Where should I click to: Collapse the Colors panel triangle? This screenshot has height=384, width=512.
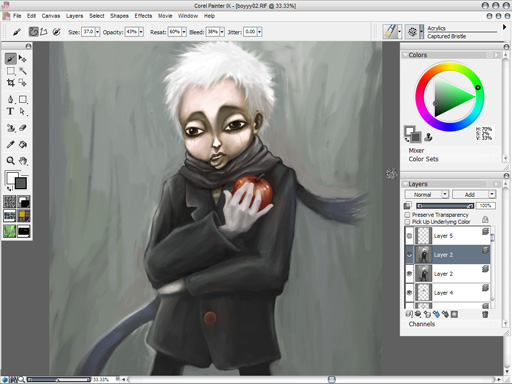pos(405,55)
